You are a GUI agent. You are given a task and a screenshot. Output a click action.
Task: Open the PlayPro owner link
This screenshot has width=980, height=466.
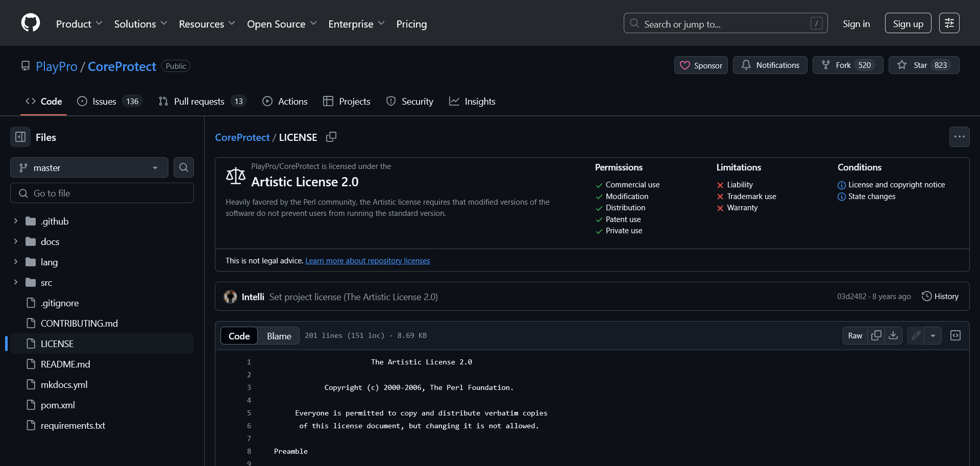(57, 66)
